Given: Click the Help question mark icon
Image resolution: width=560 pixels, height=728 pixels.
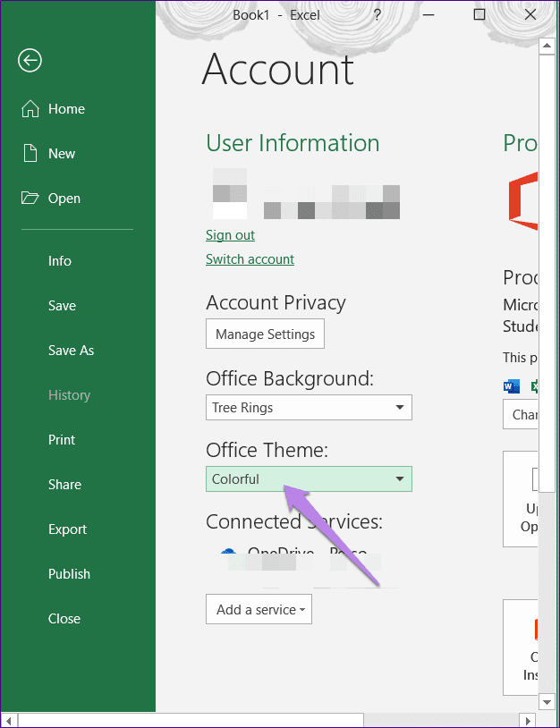Looking at the screenshot, I should click(377, 15).
